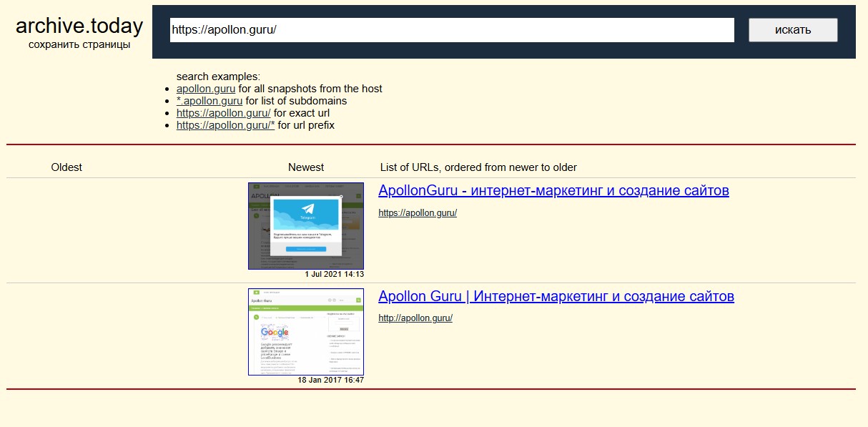868x427 pixels.
Task: Click the archive.today logo title
Action: (79, 26)
